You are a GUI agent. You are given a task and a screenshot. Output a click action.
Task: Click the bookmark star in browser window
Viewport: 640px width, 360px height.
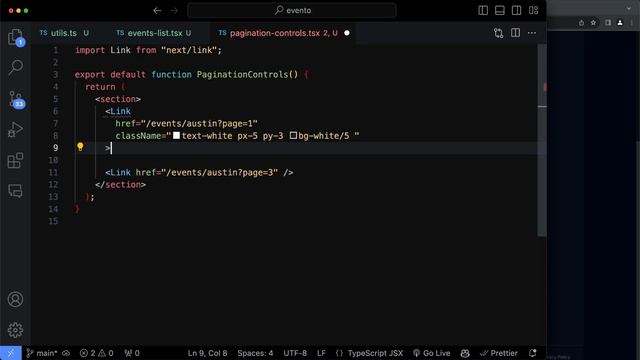(593, 23)
